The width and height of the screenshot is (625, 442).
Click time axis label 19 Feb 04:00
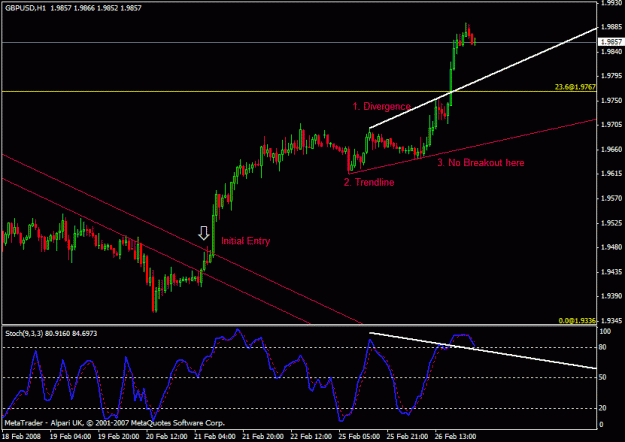[x=71, y=436]
